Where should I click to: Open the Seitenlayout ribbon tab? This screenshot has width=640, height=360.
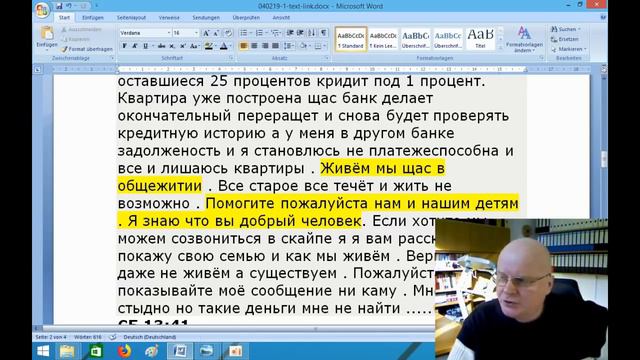pyautogui.click(x=131, y=18)
